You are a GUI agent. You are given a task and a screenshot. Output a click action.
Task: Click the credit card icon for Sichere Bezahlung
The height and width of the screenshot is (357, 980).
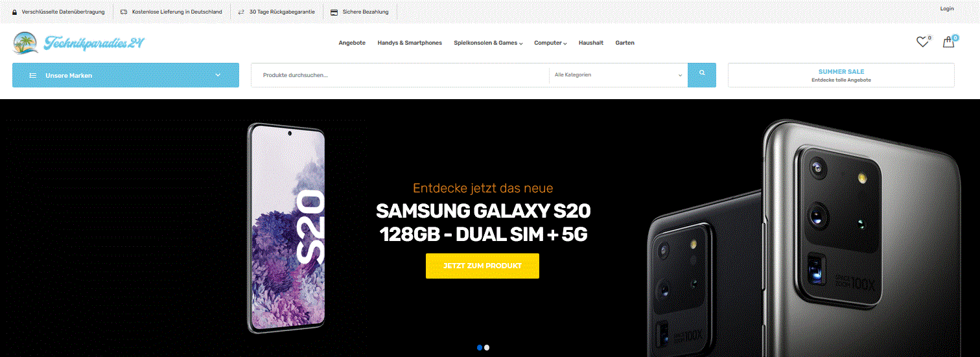click(334, 12)
